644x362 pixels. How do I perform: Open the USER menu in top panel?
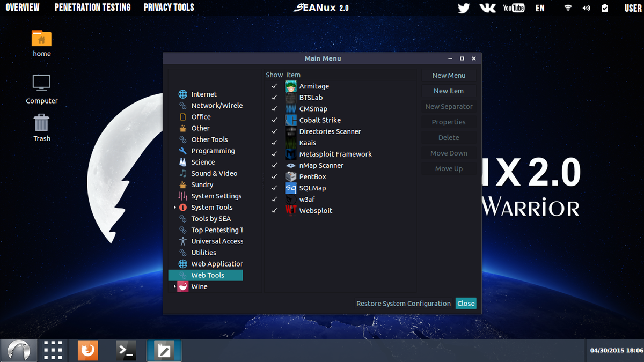(x=633, y=8)
